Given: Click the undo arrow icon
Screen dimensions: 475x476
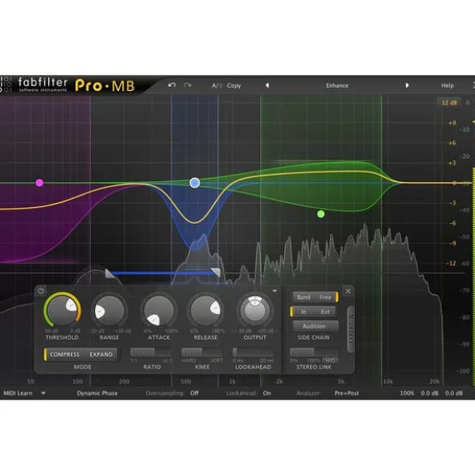Looking at the screenshot, I should pyautogui.click(x=171, y=85).
